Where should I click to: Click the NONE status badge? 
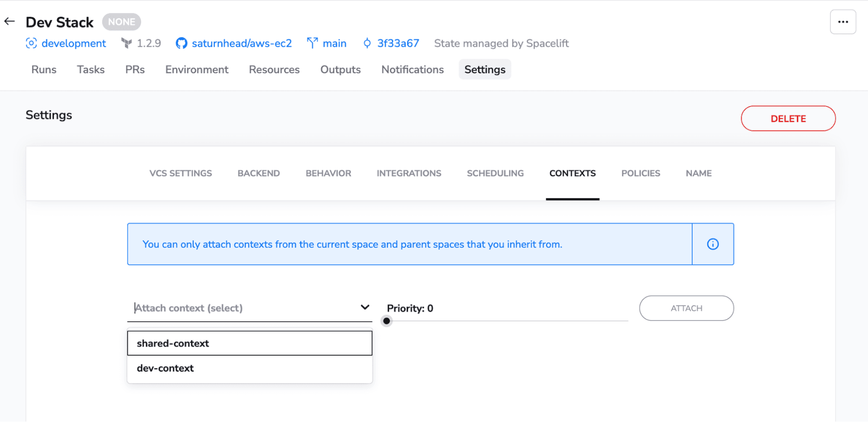coord(122,22)
